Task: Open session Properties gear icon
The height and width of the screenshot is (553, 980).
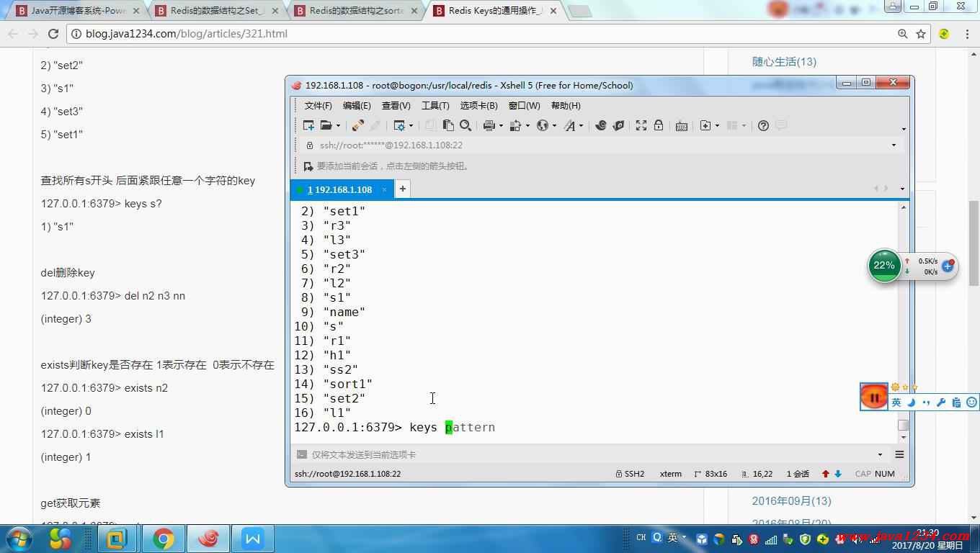Action: pyautogui.click(x=400, y=125)
